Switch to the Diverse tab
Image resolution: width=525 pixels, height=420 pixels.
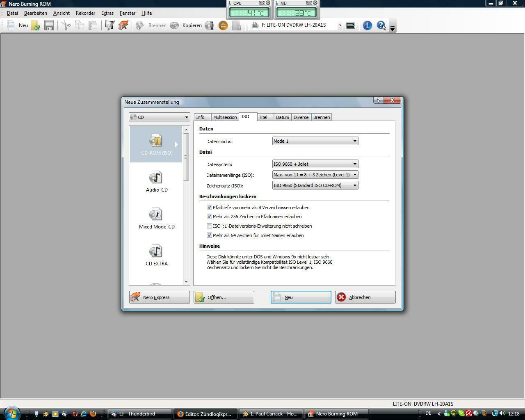point(301,117)
